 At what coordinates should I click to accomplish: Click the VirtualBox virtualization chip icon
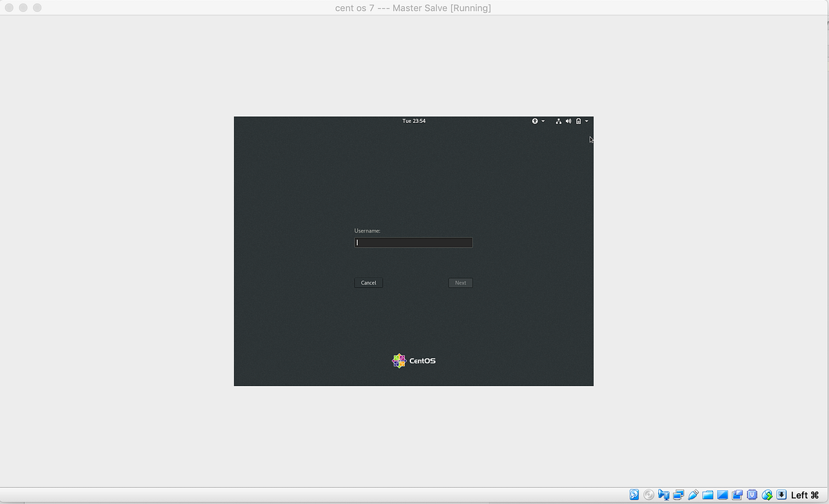click(x=752, y=494)
